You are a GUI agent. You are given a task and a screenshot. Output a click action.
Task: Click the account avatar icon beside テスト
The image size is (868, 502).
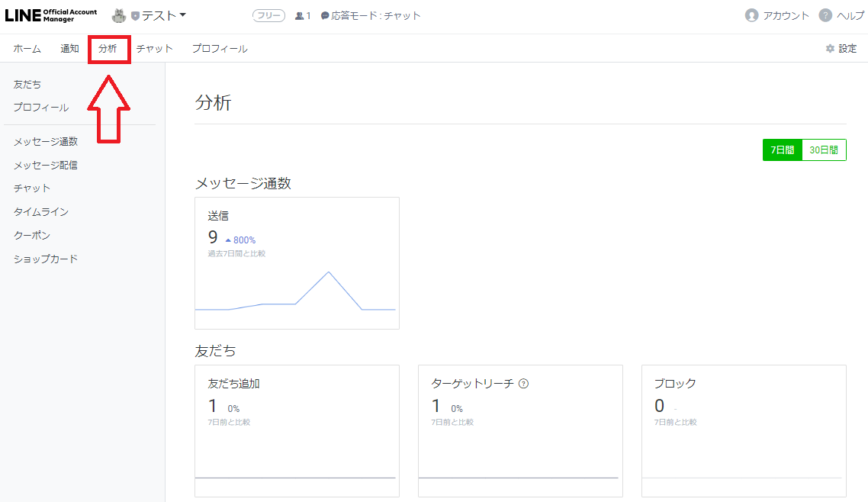(119, 15)
